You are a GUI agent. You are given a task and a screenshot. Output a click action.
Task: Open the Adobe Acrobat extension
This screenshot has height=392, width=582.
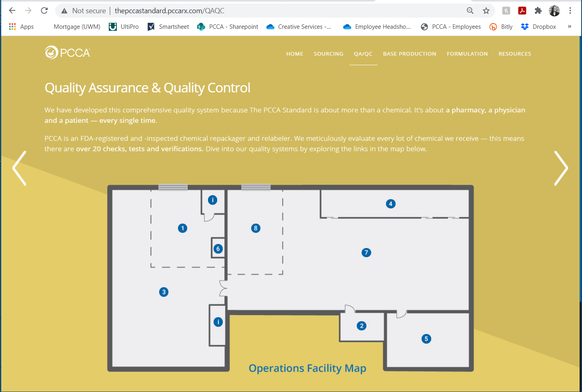[522, 11]
